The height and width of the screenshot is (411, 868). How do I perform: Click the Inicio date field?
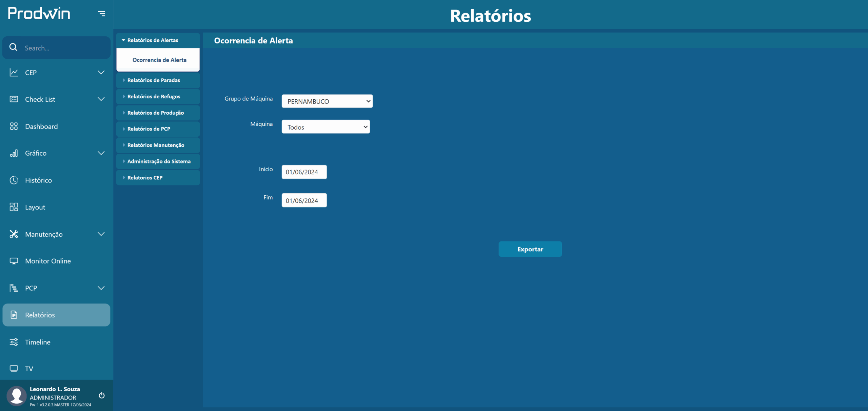304,172
